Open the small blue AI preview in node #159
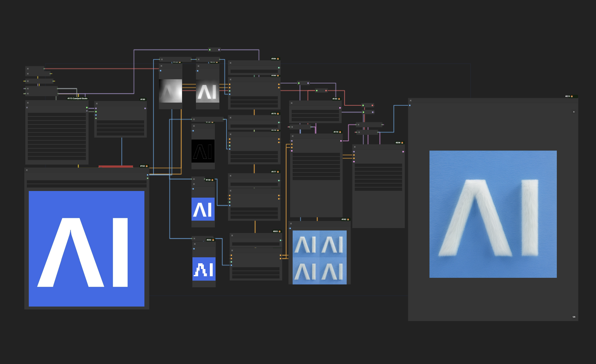Image resolution: width=596 pixels, height=364 pixels. 203,209
